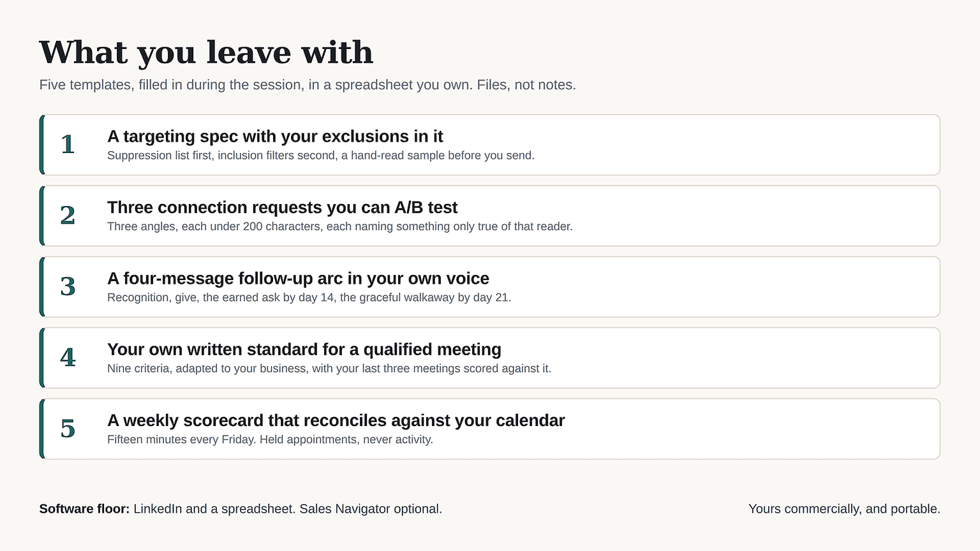Click the number 4 card marker
980x551 pixels.
click(68, 358)
